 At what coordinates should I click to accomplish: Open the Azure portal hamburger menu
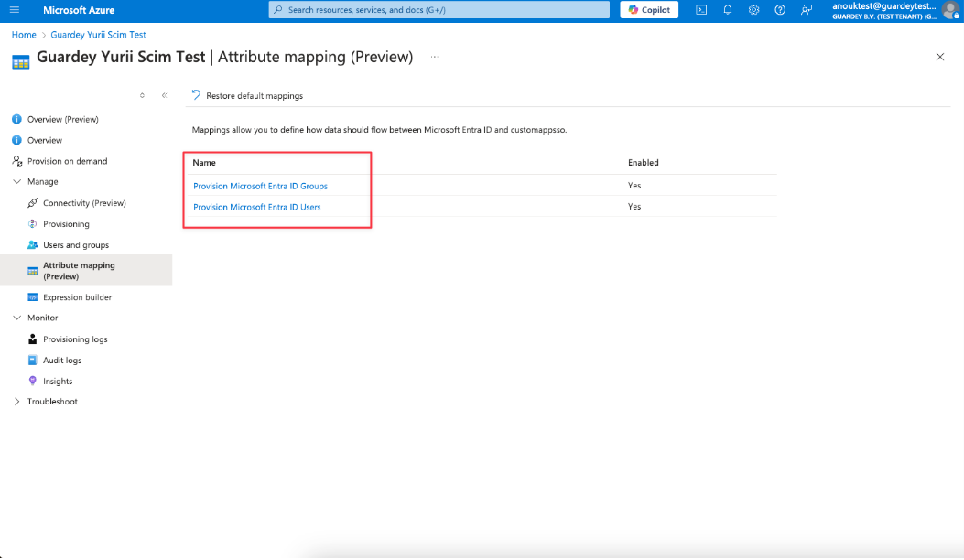click(15, 9)
